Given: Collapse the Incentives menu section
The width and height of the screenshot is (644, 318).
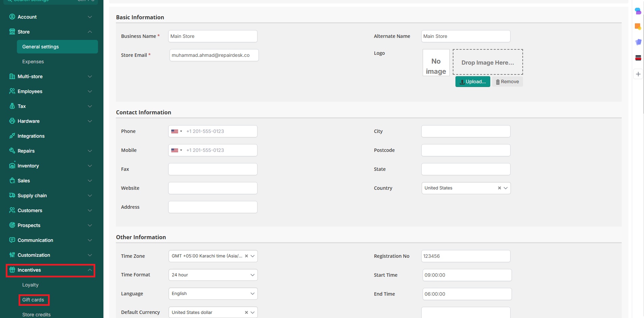Looking at the screenshot, I should tap(90, 270).
